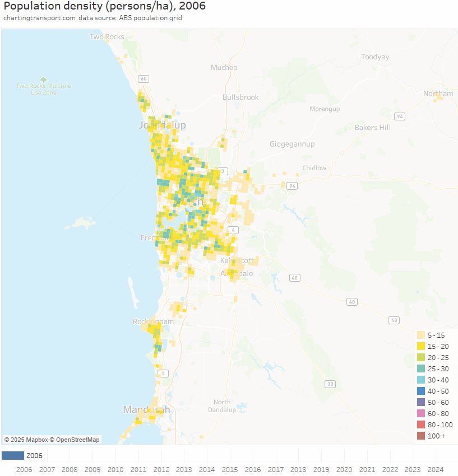Select the 25 - 30 legend color
This screenshot has height=476, width=458.
point(420,368)
